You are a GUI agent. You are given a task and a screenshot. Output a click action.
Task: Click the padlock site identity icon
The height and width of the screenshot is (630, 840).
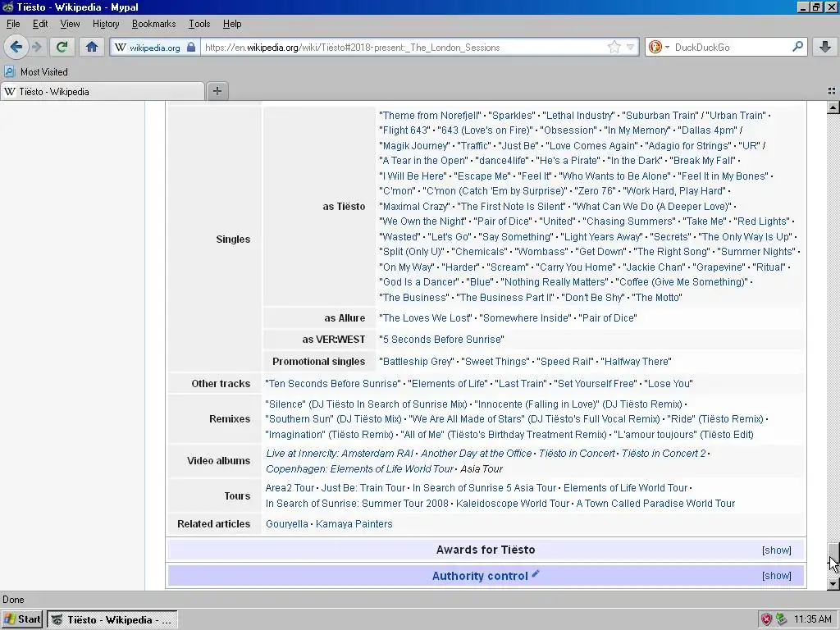click(x=191, y=47)
